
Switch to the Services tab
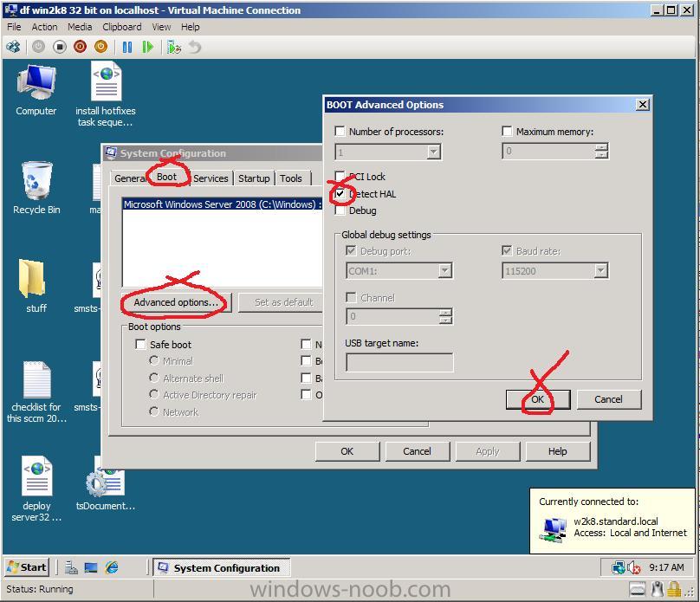point(211,178)
